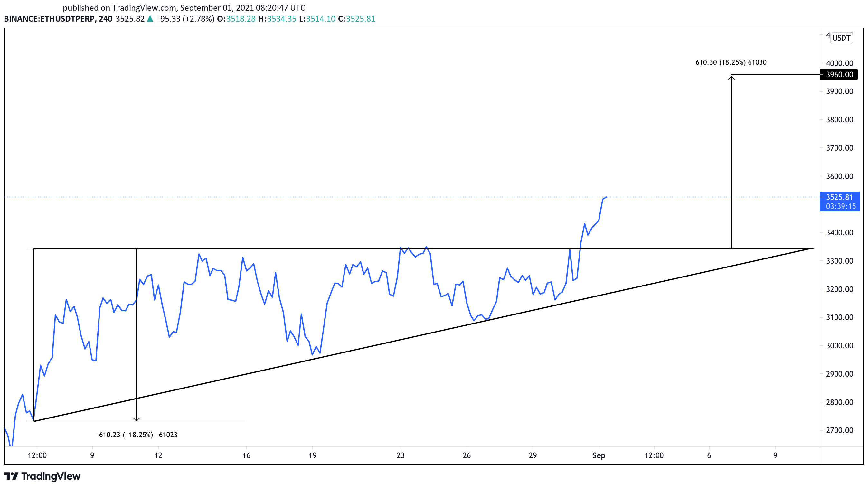Click the close value 3525.81 in header

click(x=361, y=19)
